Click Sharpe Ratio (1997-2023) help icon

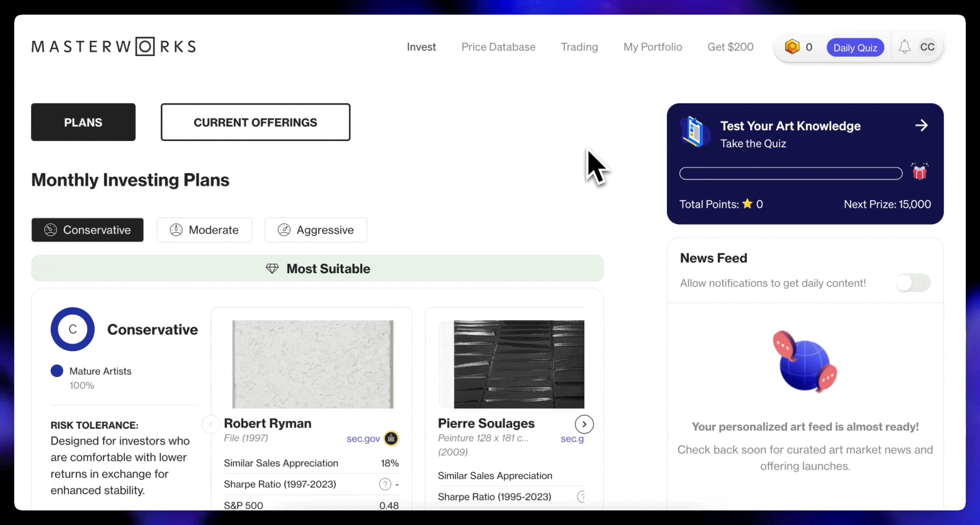click(x=385, y=484)
